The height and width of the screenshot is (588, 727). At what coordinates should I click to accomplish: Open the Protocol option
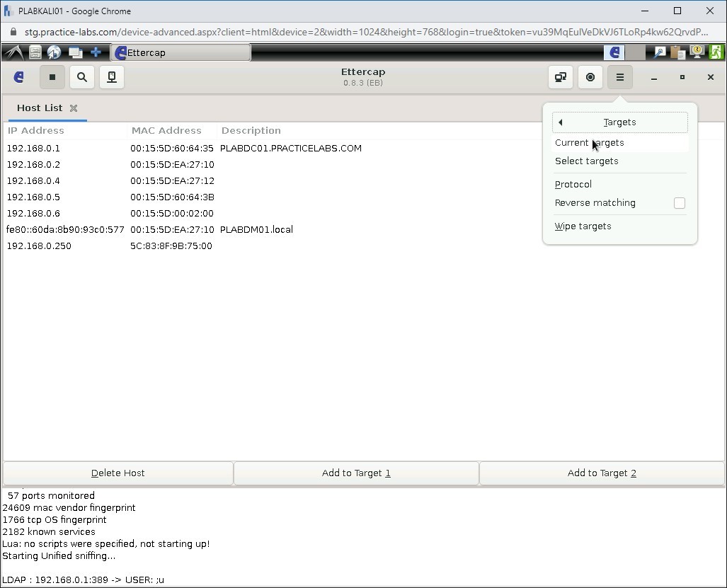(x=573, y=184)
